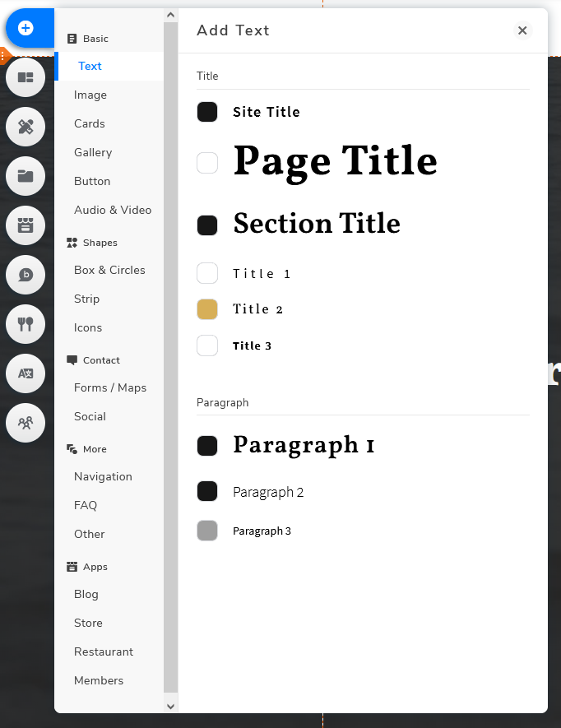The height and width of the screenshot is (728, 561).
Task: Open the design tools sidebar icon
Action: [25, 127]
